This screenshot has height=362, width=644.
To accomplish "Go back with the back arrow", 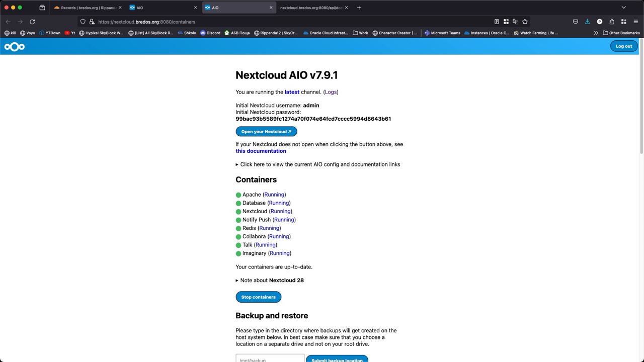I will [8, 22].
